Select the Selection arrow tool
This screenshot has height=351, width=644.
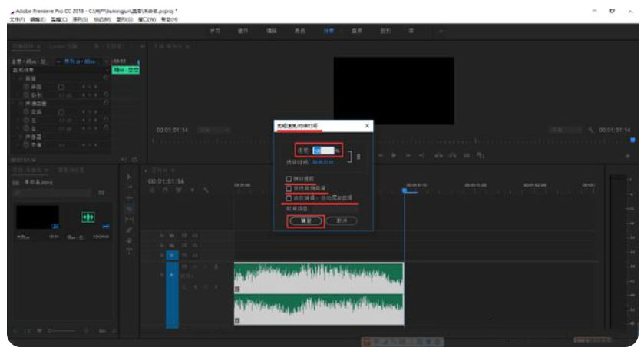(x=128, y=176)
